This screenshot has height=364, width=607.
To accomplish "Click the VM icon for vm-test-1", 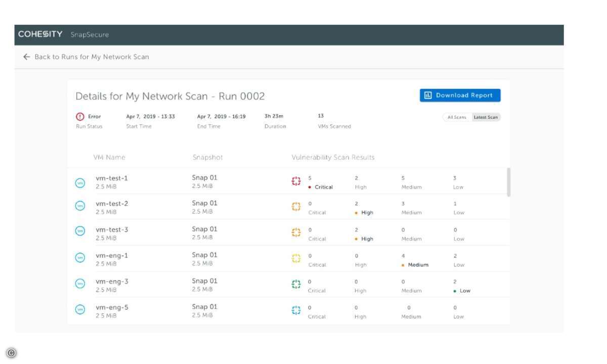I will [80, 183].
